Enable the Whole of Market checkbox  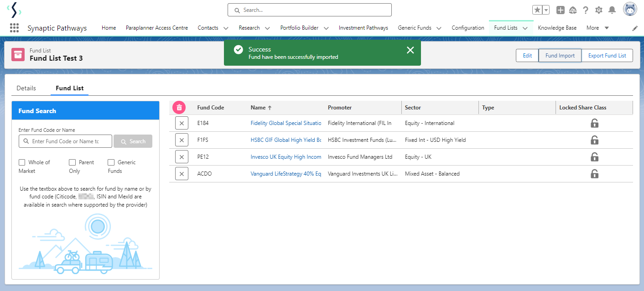coord(22,162)
